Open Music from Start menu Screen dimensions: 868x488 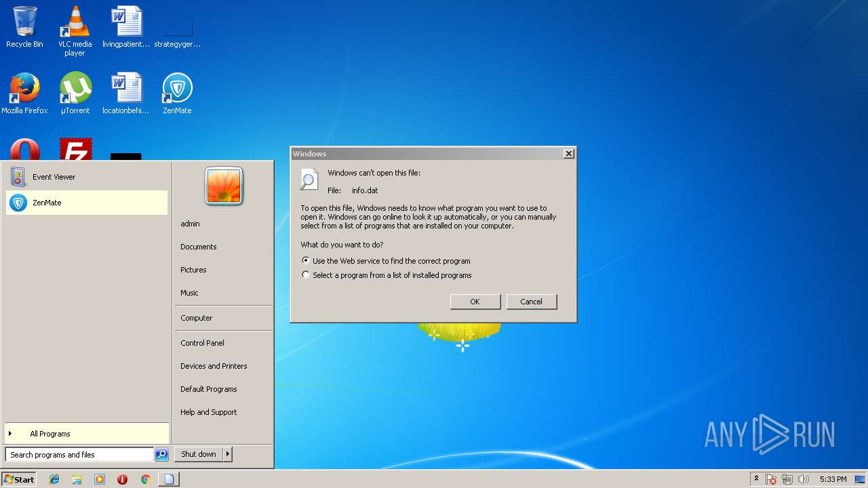[189, 293]
